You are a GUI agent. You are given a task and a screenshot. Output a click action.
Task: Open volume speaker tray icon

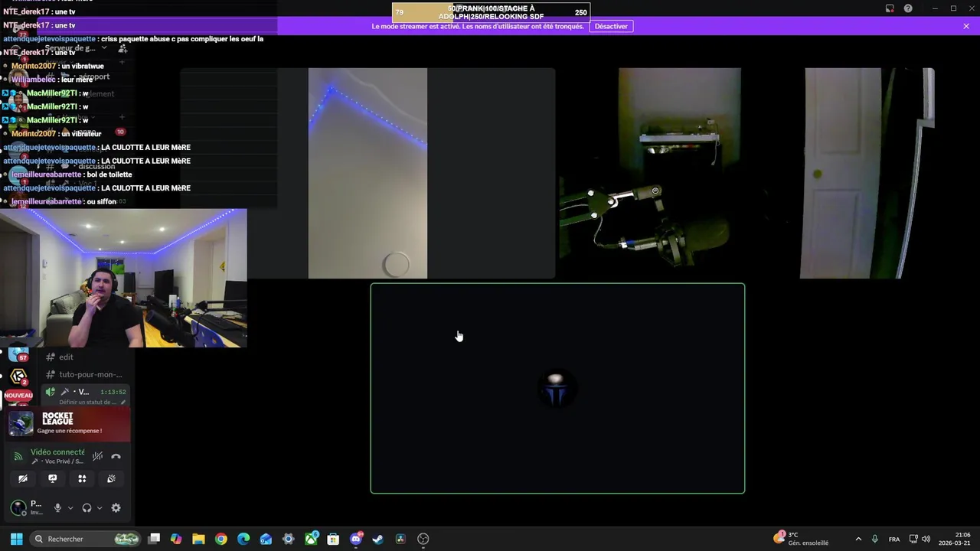pos(926,539)
